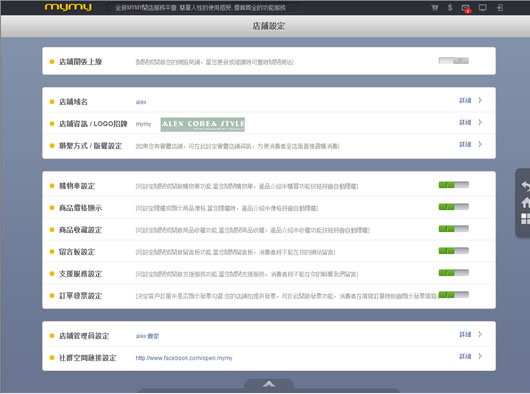Open details link for 店鋪域名

pyautogui.click(x=465, y=100)
